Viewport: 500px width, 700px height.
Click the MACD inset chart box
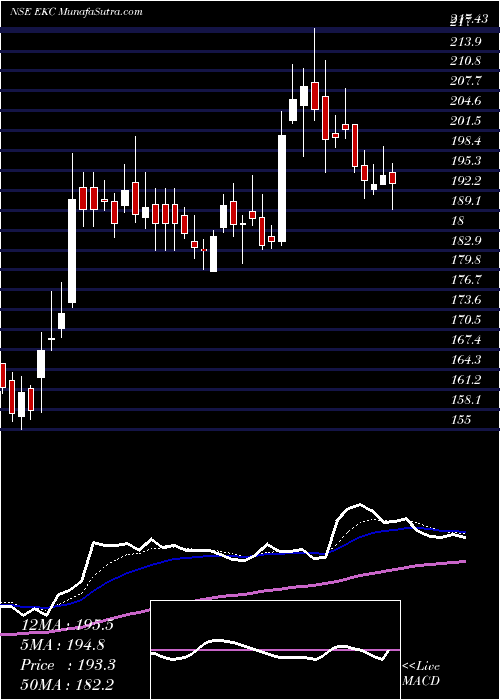275,650
